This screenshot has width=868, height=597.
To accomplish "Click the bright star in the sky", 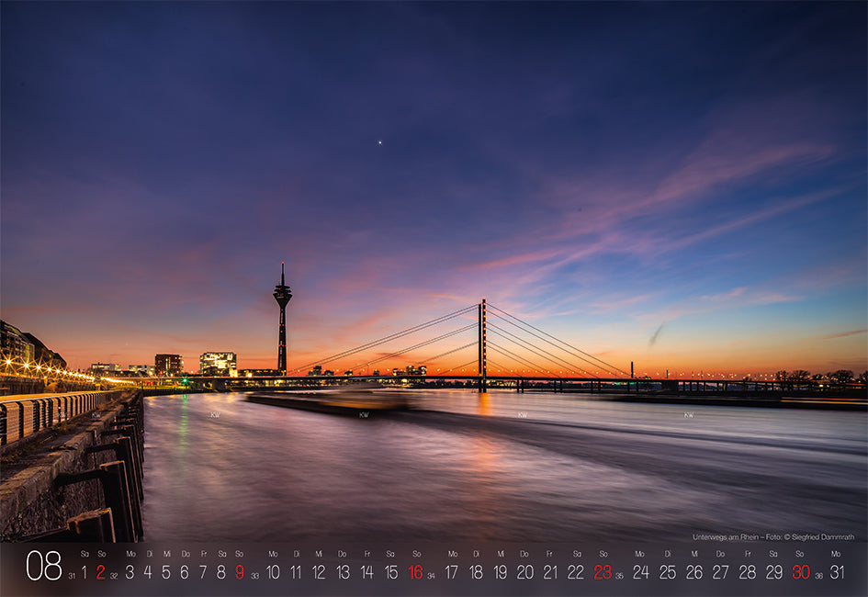I will tap(379, 142).
